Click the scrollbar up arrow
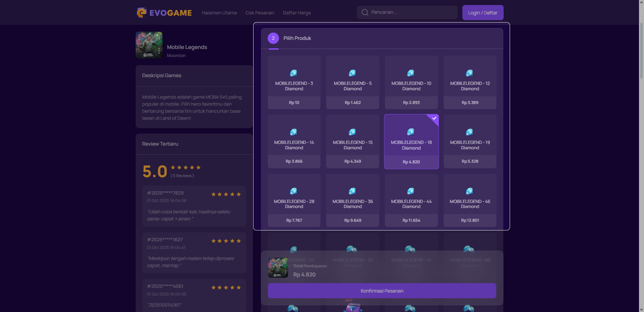The height and width of the screenshot is (312, 644). [x=641, y=2]
